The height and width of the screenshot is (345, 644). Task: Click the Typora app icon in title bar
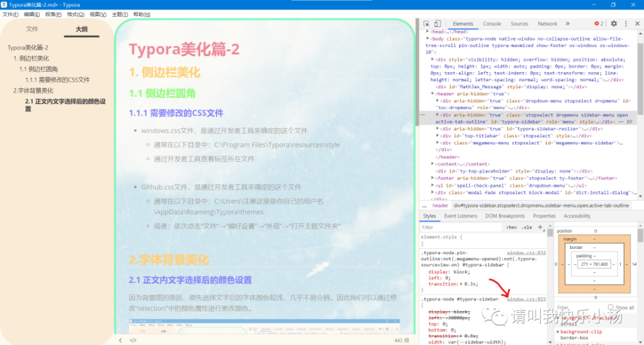pyautogui.click(x=4, y=5)
